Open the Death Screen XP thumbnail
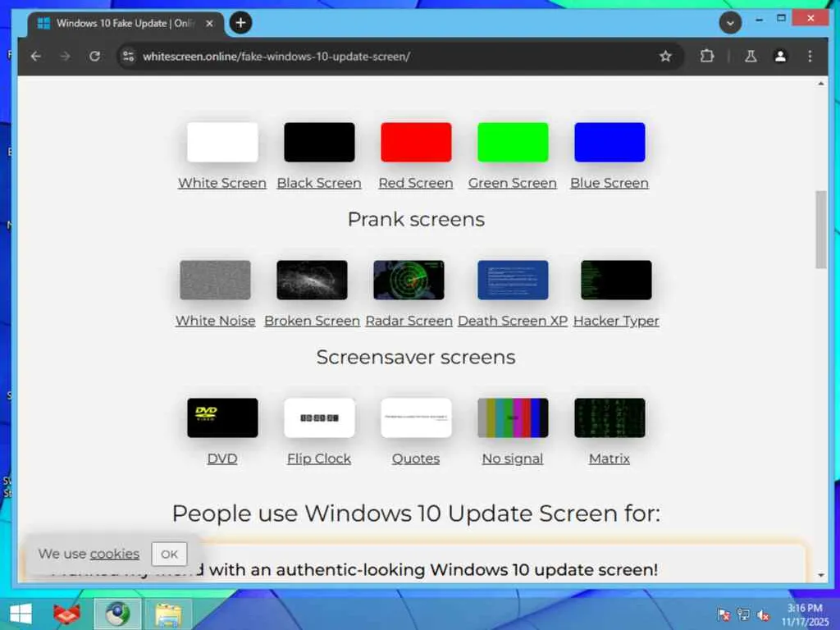840x630 pixels. pyautogui.click(x=513, y=280)
